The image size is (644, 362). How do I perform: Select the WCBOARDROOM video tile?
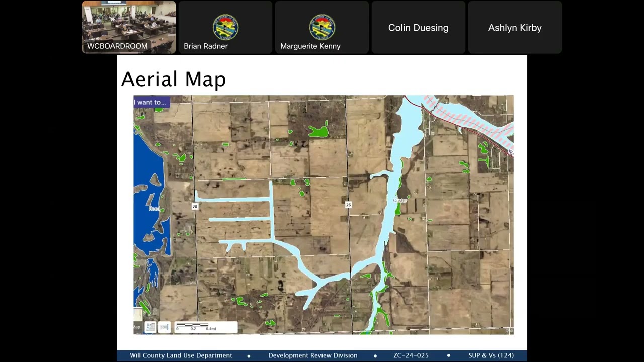pyautogui.click(x=129, y=27)
